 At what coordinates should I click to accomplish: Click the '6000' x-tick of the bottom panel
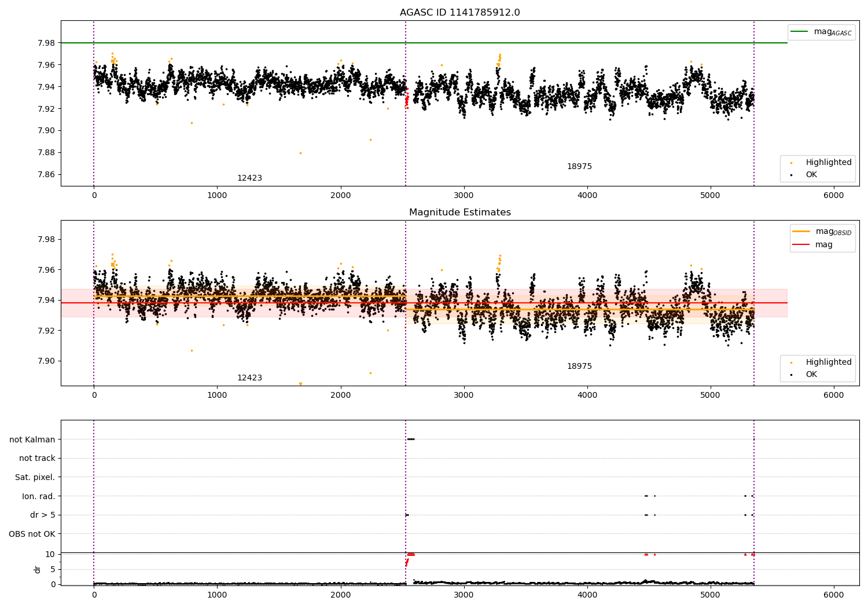click(x=834, y=595)
